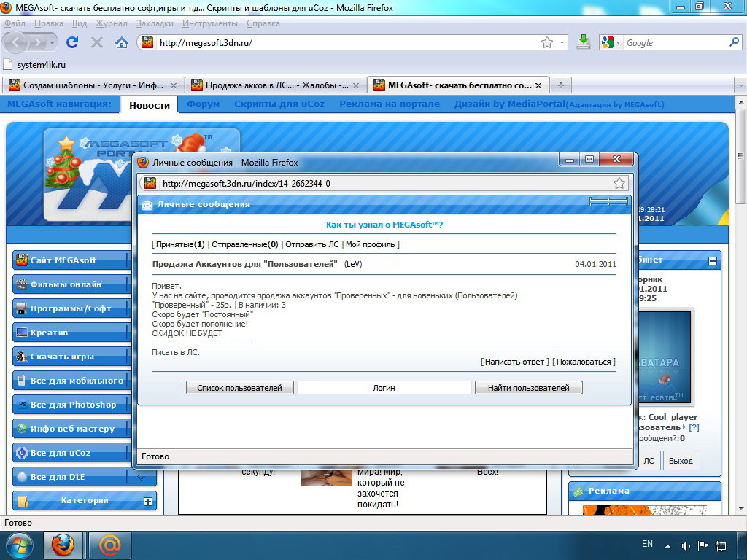This screenshot has width=747, height=560.
Task: Click the volume speaker tray icon
Action: tap(686, 546)
